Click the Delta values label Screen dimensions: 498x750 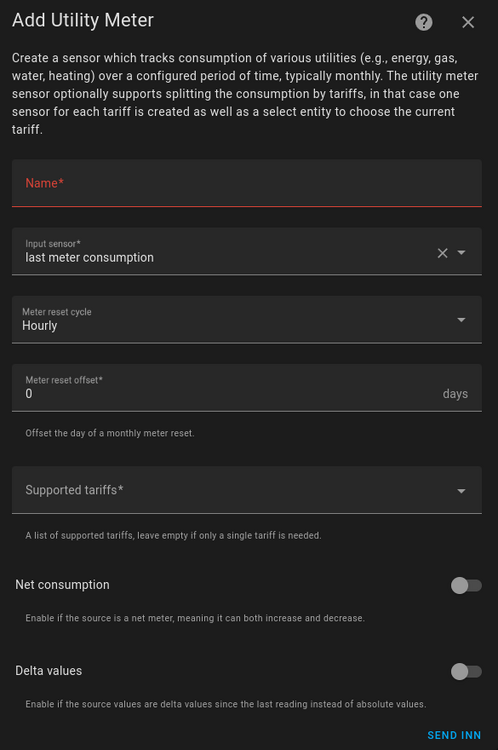(x=48, y=671)
